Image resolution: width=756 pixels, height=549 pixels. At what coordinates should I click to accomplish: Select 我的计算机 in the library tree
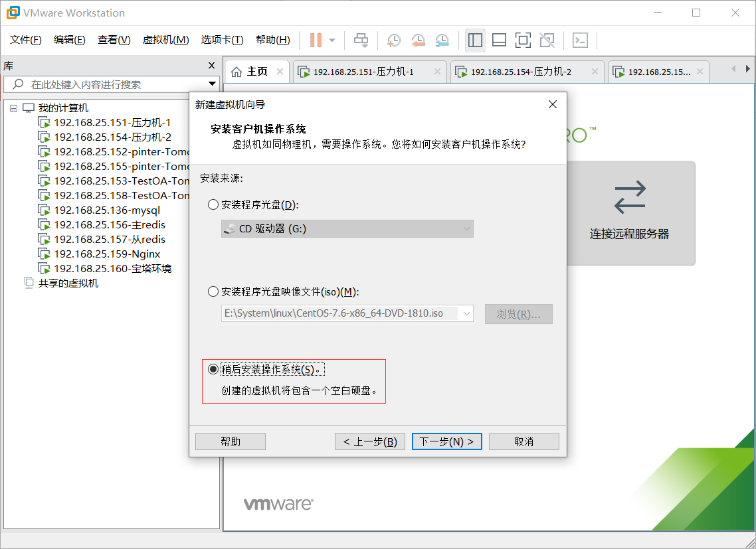tap(63, 108)
